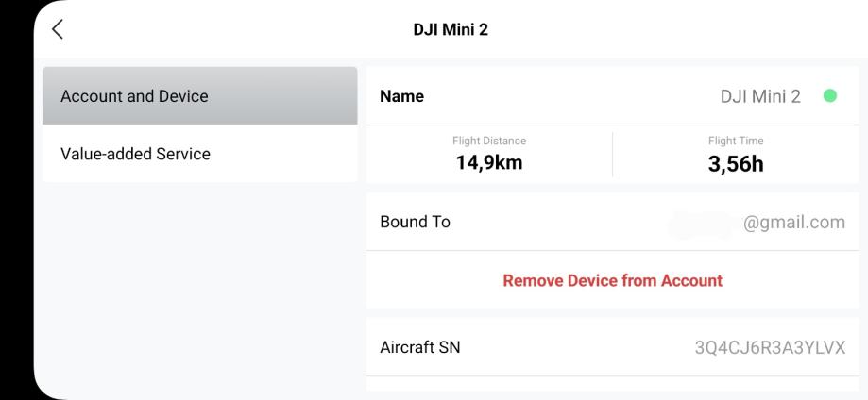
Task: Click the divider between flight stats
Action: click(612, 154)
